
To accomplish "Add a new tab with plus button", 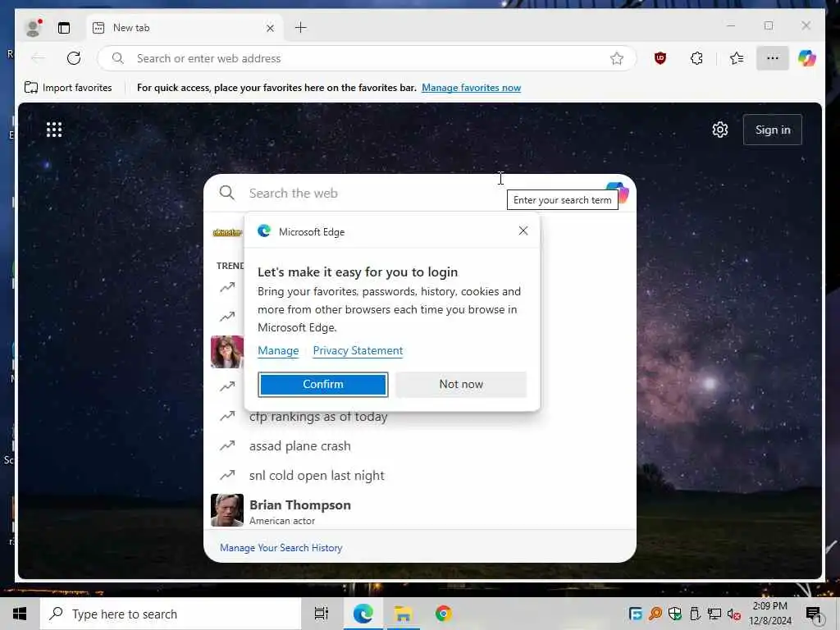I will pyautogui.click(x=301, y=27).
